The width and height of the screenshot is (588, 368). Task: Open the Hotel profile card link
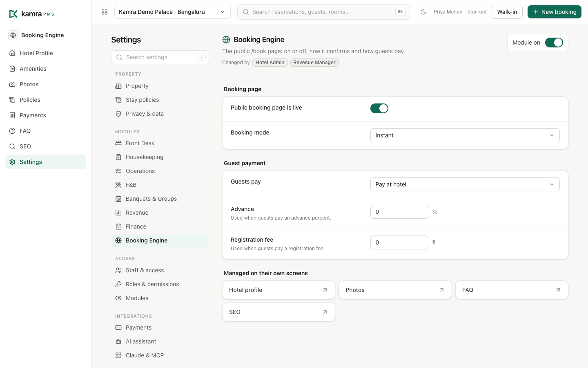coord(278,290)
